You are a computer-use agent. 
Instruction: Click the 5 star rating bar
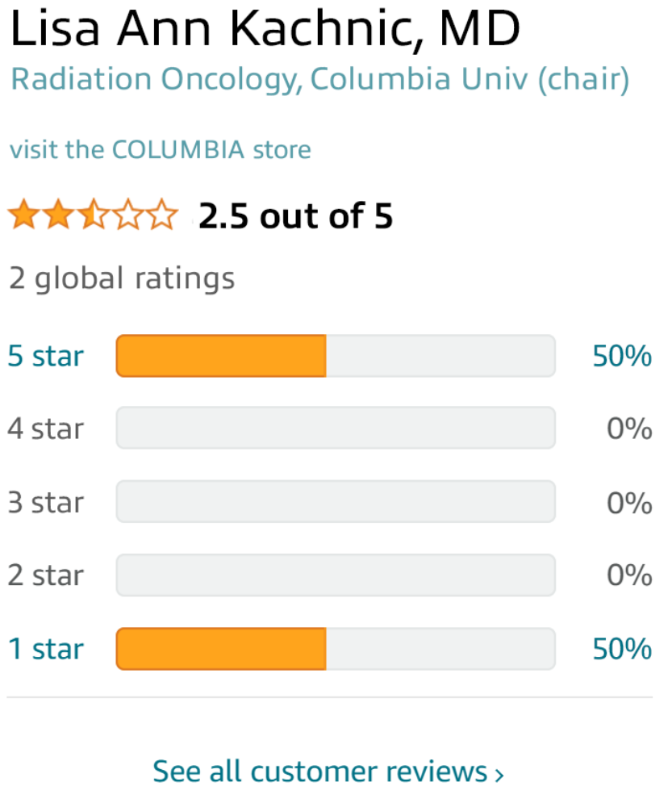(x=336, y=356)
